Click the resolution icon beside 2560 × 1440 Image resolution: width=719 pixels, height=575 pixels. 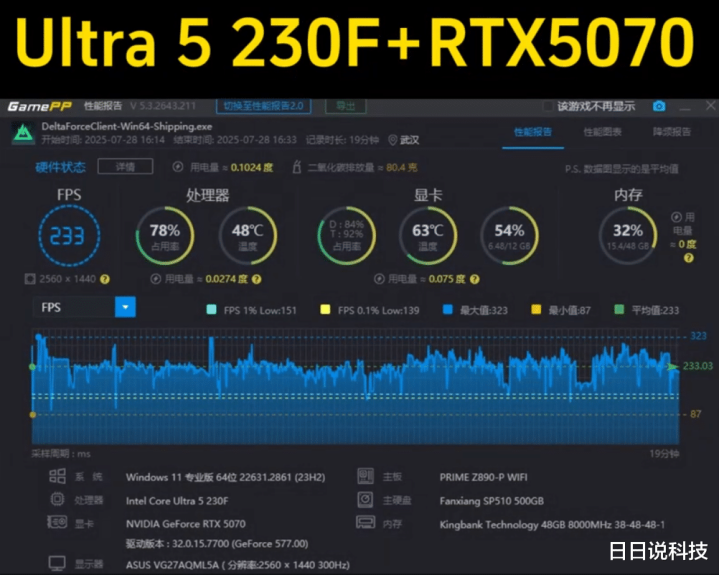tap(30, 279)
